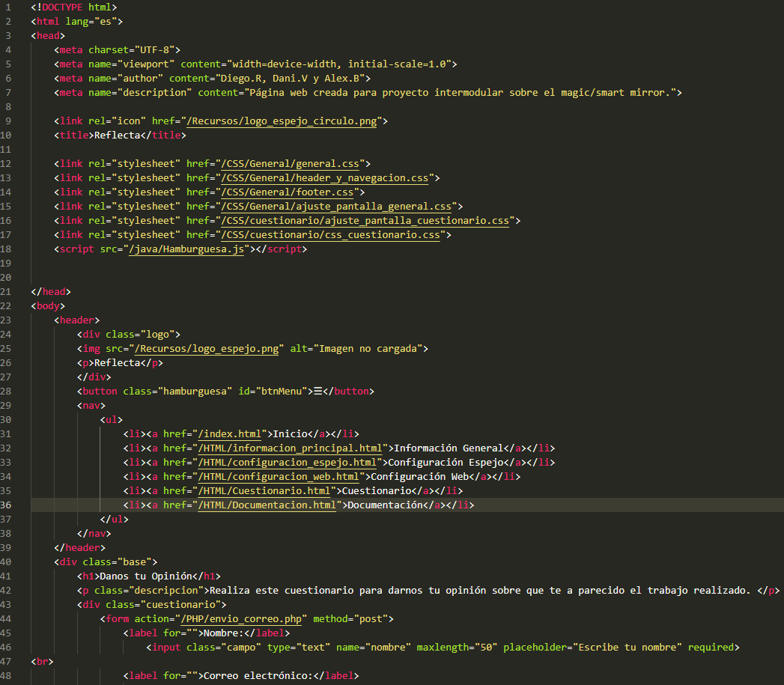Click the /CSS/General/general.css path
This screenshot has height=685, width=784.
pyautogui.click(x=290, y=164)
